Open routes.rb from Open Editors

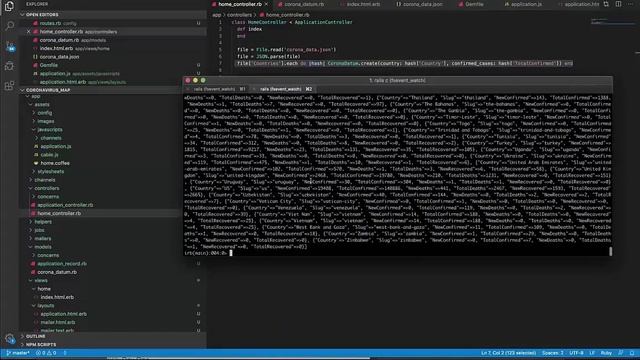[50, 23]
